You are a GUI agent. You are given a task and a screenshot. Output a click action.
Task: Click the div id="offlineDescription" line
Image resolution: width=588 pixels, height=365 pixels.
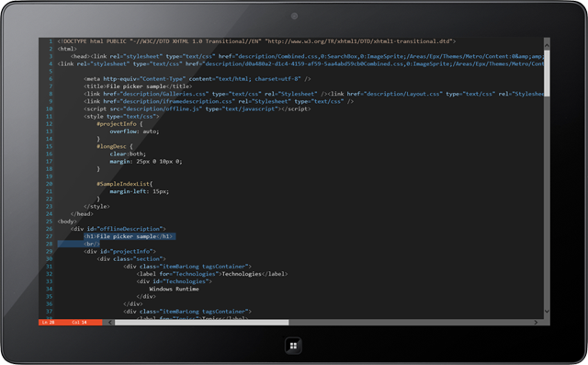[119, 229]
